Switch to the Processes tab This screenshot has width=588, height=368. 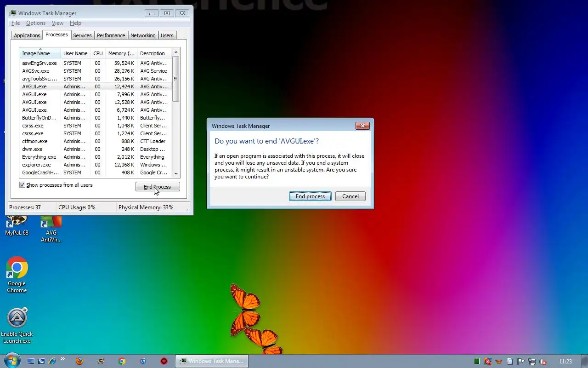click(57, 35)
